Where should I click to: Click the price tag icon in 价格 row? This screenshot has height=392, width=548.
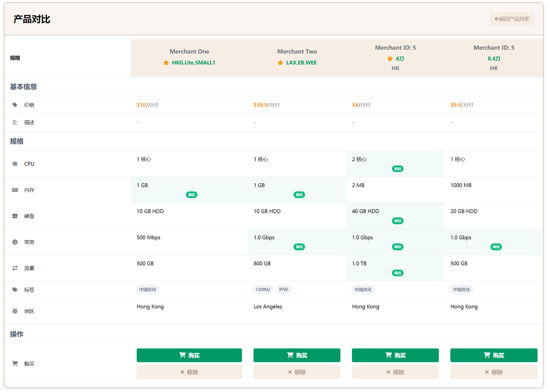[x=15, y=105]
